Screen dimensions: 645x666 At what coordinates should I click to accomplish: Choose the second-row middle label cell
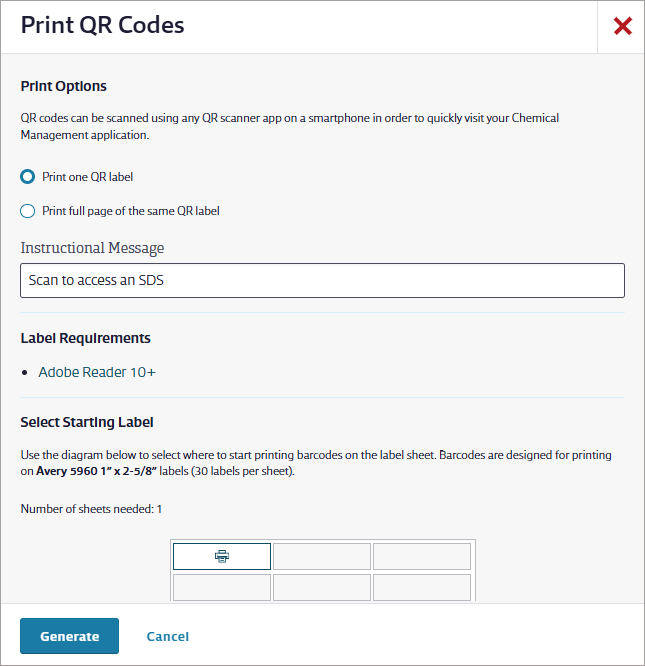click(322, 587)
